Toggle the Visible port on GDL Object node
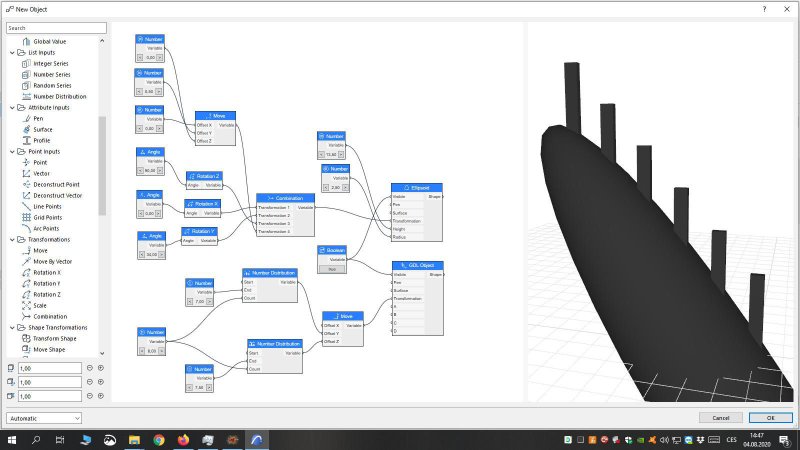This screenshot has width=800, height=450. 400,274
